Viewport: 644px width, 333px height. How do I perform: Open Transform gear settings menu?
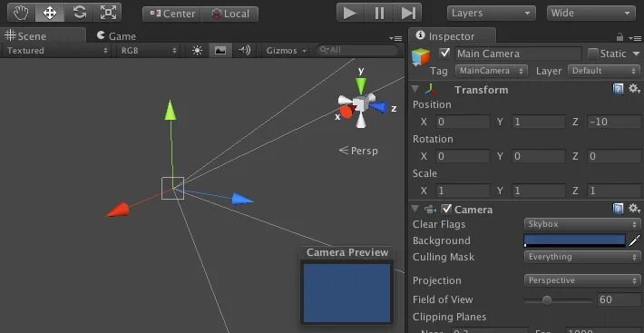coord(635,89)
